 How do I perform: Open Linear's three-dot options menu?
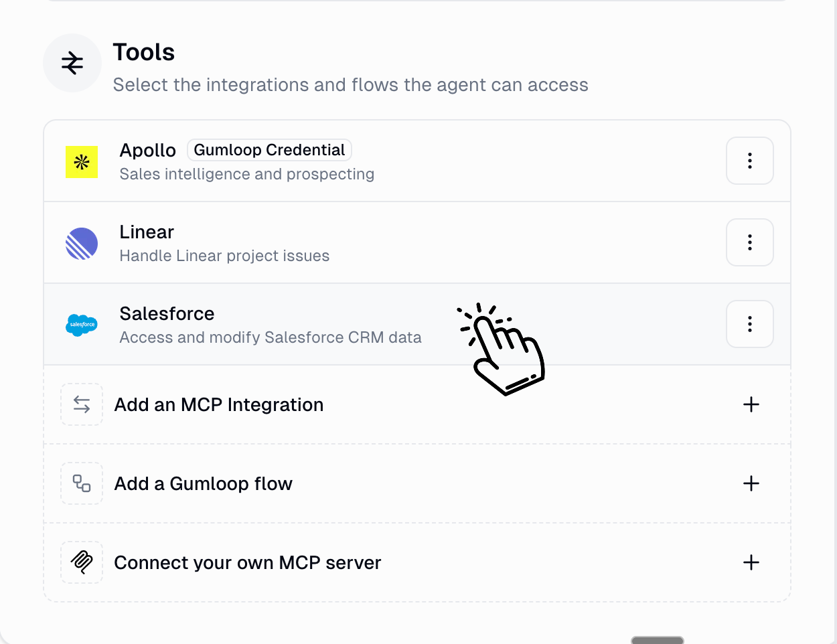749,242
